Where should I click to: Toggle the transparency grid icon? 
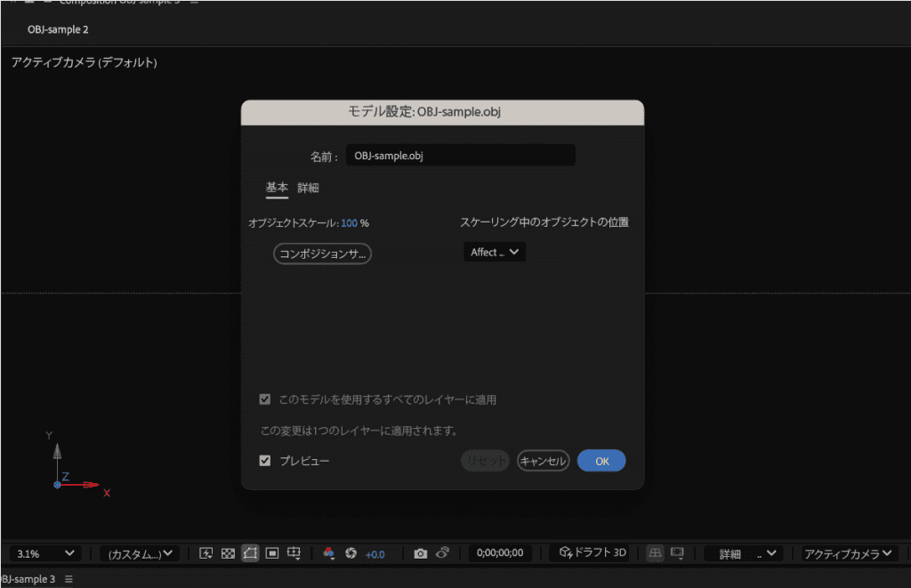(x=228, y=553)
